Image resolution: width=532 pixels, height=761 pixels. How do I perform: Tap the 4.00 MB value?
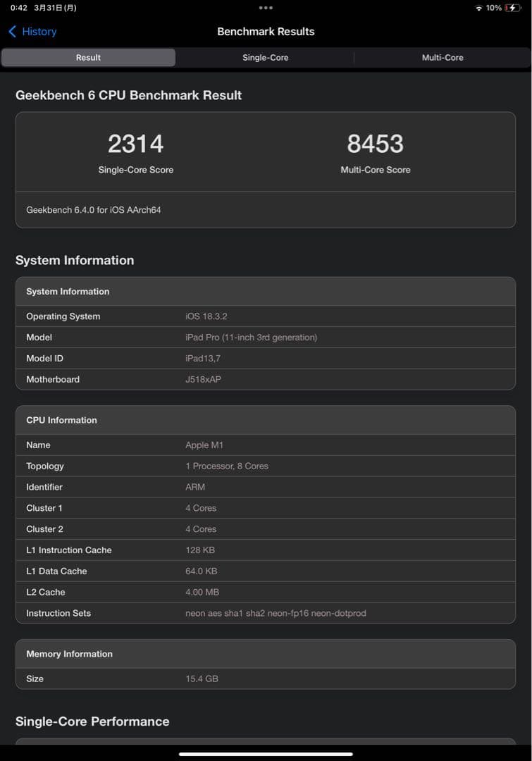coord(202,592)
